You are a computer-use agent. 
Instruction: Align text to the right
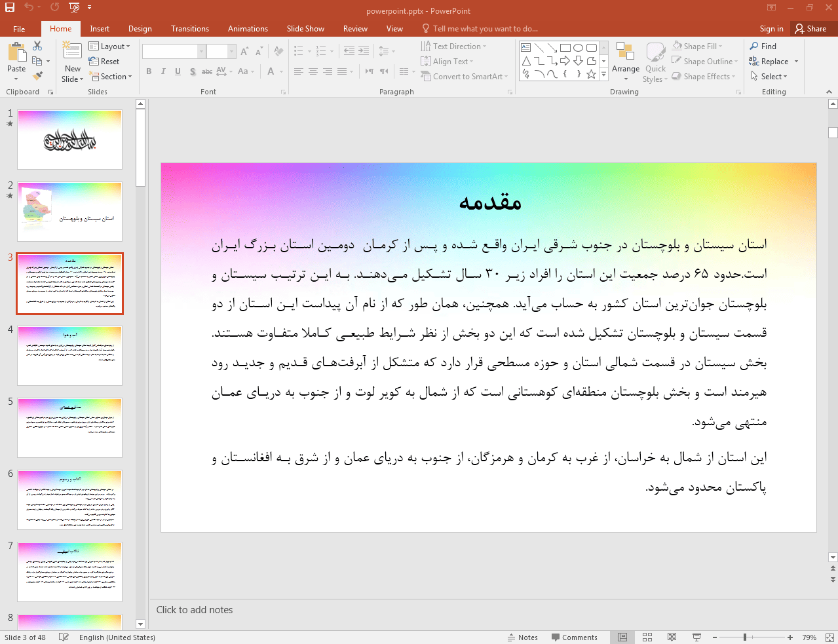click(328, 71)
